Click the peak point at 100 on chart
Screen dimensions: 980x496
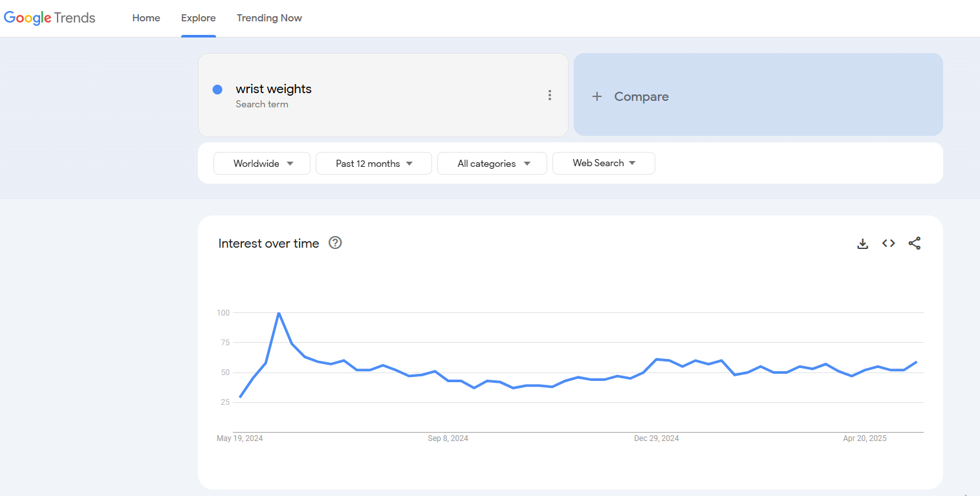click(279, 313)
